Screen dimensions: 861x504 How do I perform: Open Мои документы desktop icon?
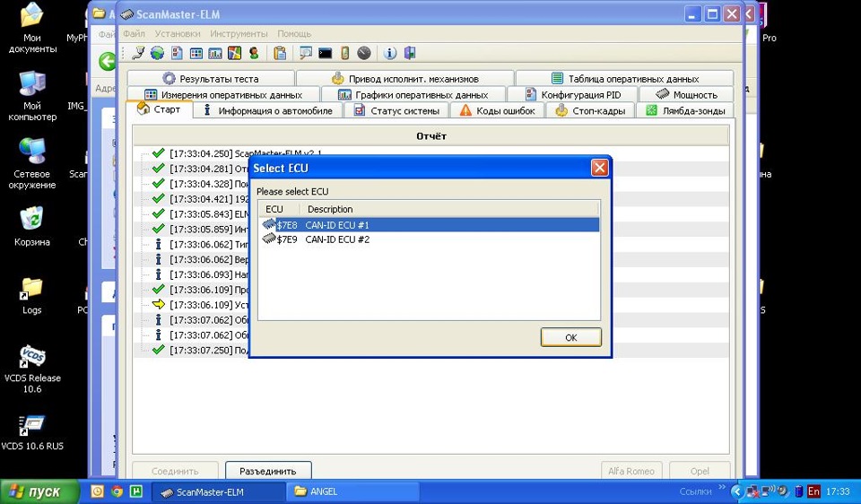point(32,28)
